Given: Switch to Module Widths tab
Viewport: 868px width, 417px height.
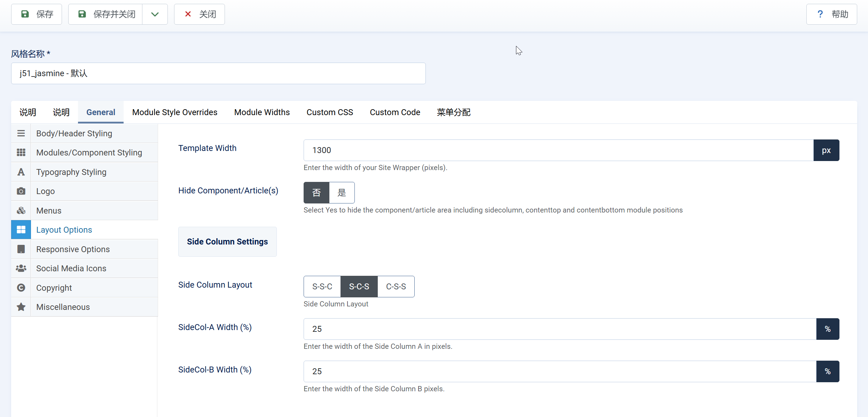Looking at the screenshot, I should (x=262, y=112).
